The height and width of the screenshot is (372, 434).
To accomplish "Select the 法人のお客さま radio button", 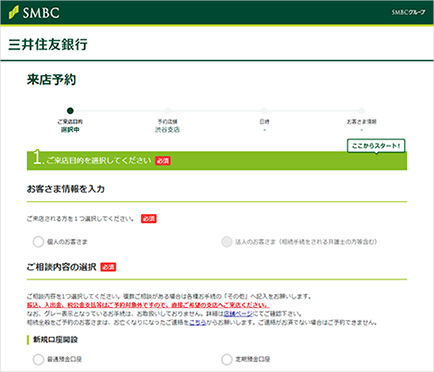I will [x=227, y=242].
